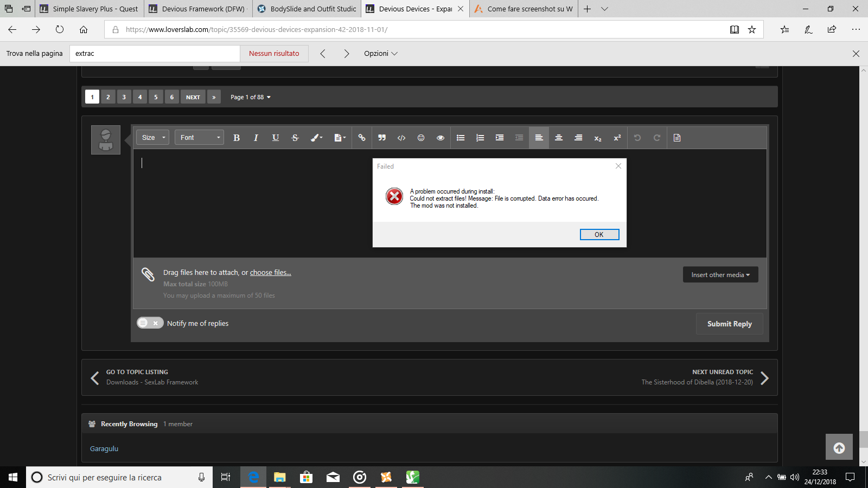Go to page 6 of the topic
868x488 pixels.
pos(172,97)
